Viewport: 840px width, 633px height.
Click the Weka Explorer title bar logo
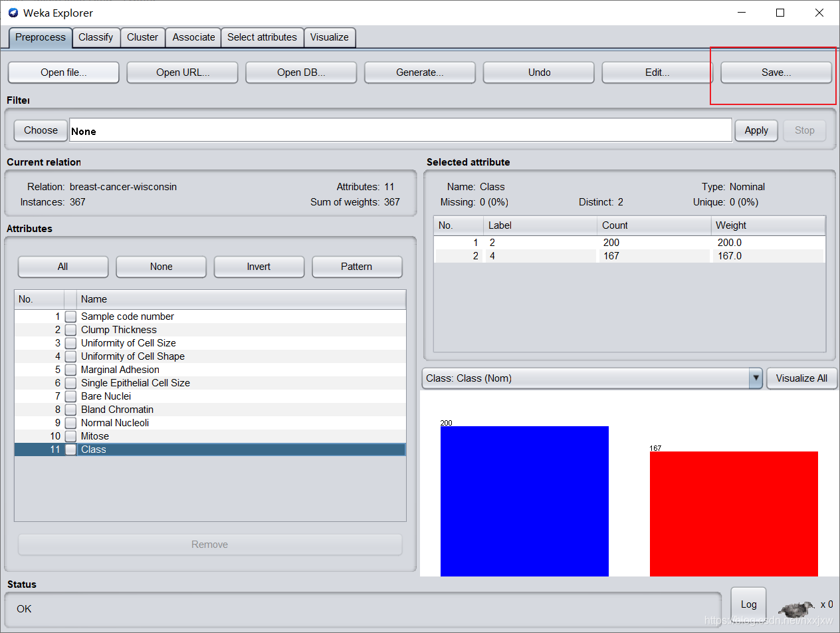point(13,13)
